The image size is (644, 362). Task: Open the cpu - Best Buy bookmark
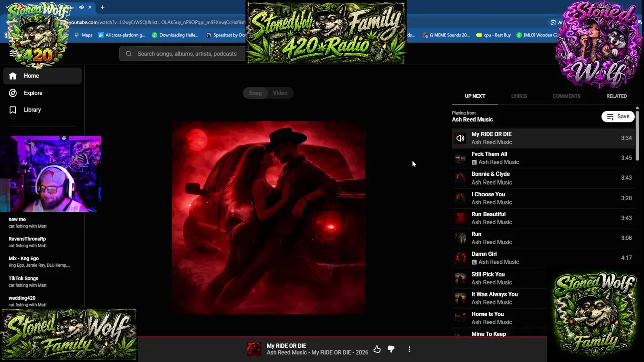[494, 35]
